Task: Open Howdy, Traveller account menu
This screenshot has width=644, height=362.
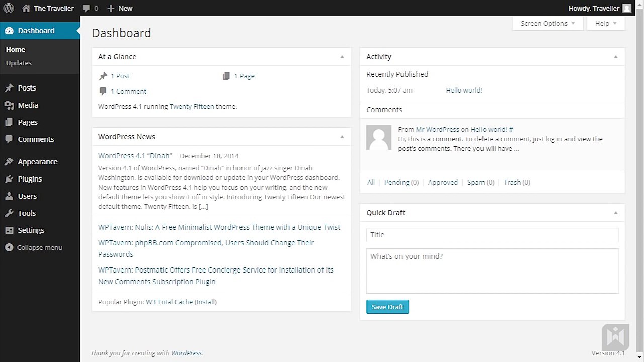Action: tap(594, 8)
